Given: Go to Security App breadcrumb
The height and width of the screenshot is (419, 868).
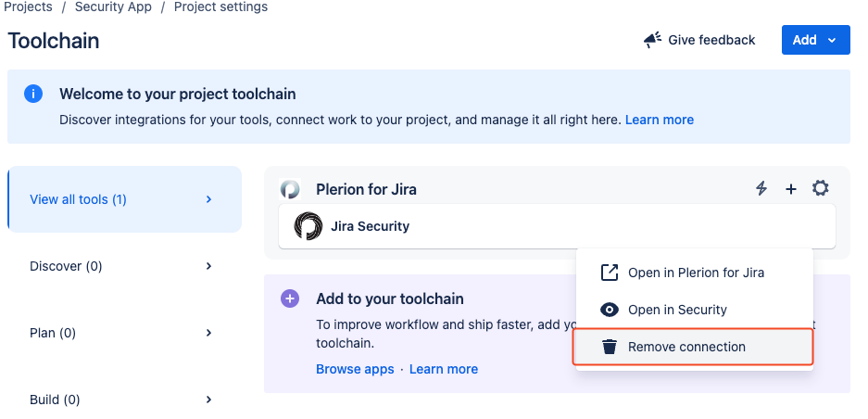Looking at the screenshot, I should 113,7.
